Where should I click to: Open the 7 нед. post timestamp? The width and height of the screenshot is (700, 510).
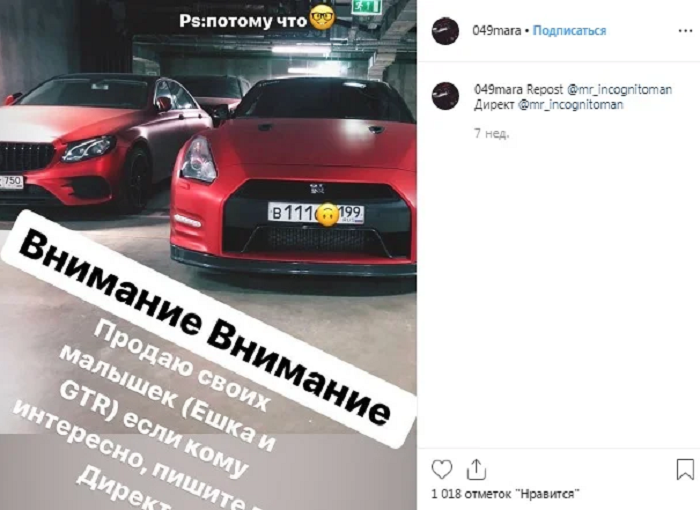tap(492, 133)
